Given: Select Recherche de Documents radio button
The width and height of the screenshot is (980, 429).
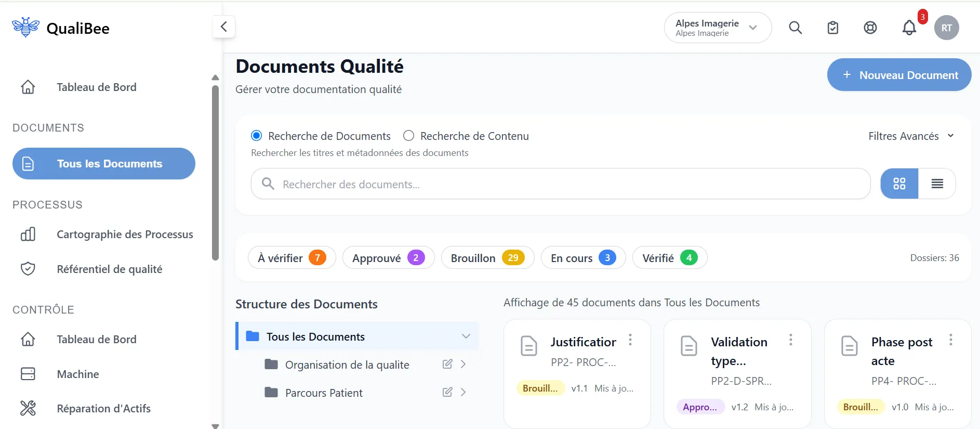Looking at the screenshot, I should coord(256,136).
